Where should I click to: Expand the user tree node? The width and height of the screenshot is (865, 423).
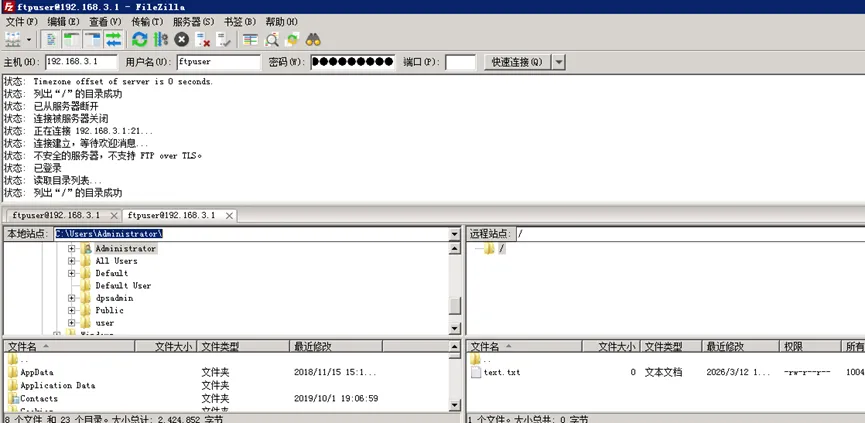(71, 323)
